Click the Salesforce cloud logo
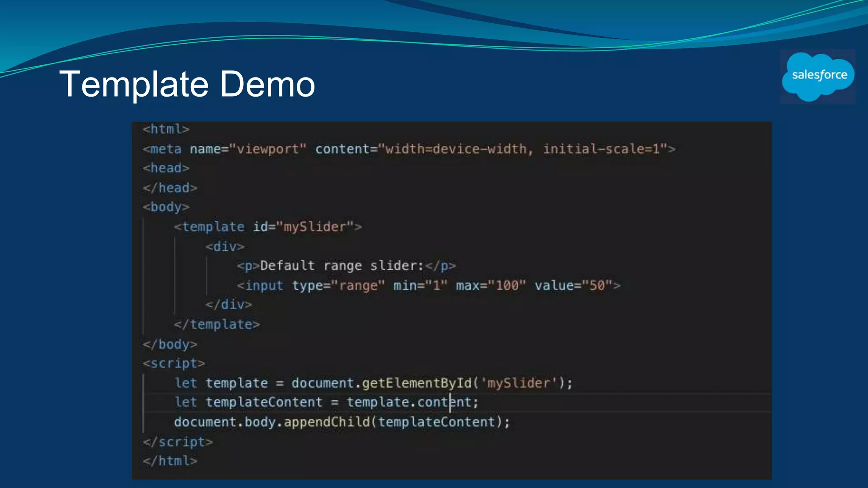Viewport: 868px width, 488px height. click(x=818, y=77)
